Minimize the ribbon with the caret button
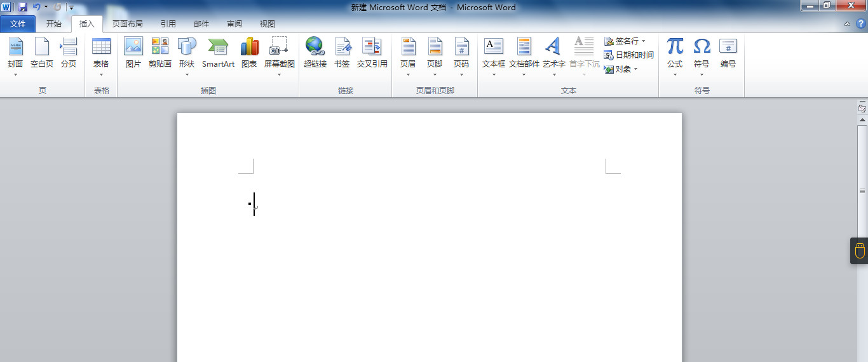 pos(848,24)
